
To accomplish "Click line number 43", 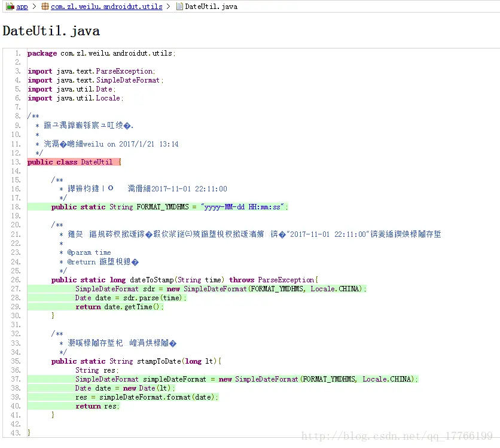I will click(x=16, y=432).
